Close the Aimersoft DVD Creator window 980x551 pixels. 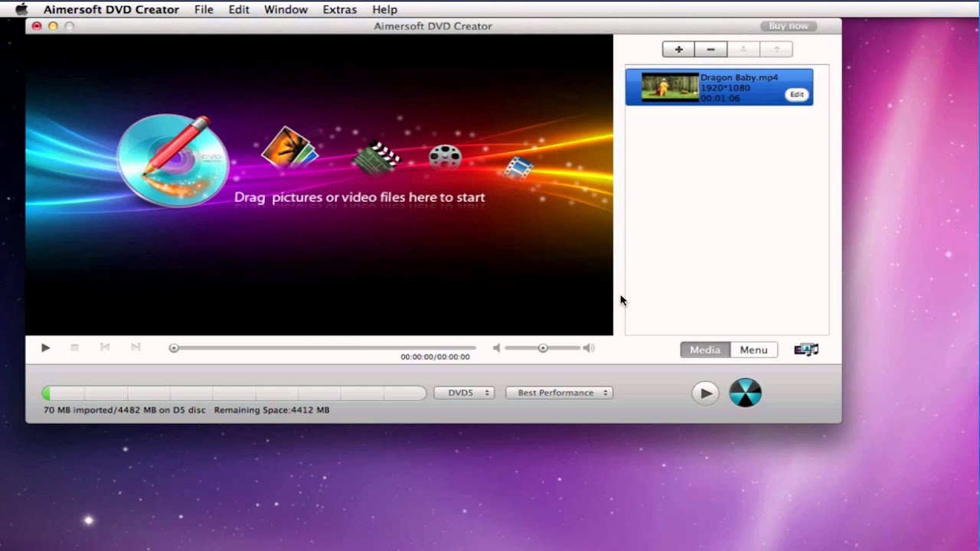[37, 26]
